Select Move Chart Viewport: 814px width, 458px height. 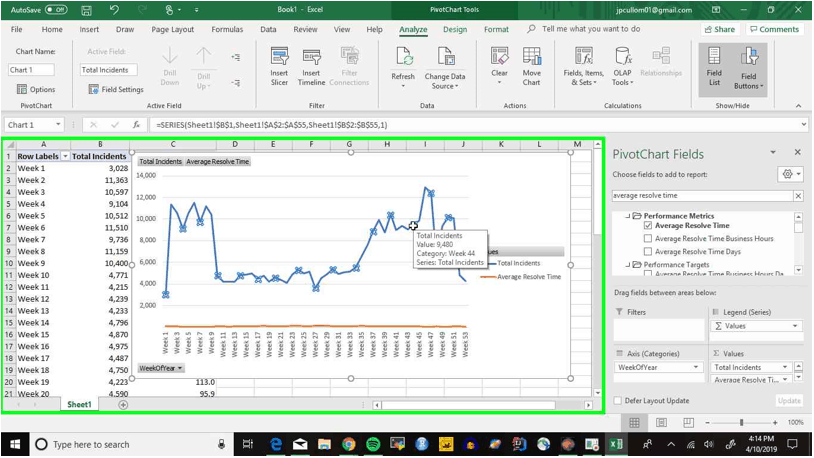532,66
